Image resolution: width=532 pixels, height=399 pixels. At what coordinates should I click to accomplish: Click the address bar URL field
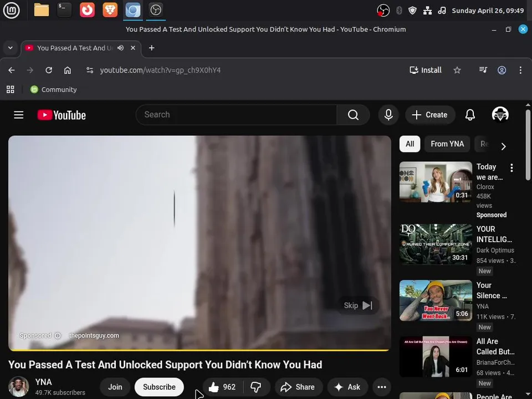pyautogui.click(x=161, y=70)
